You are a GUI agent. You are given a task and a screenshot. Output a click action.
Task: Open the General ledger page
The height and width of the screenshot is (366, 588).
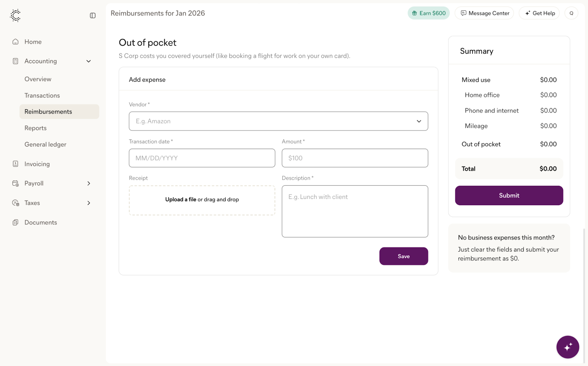46,145
